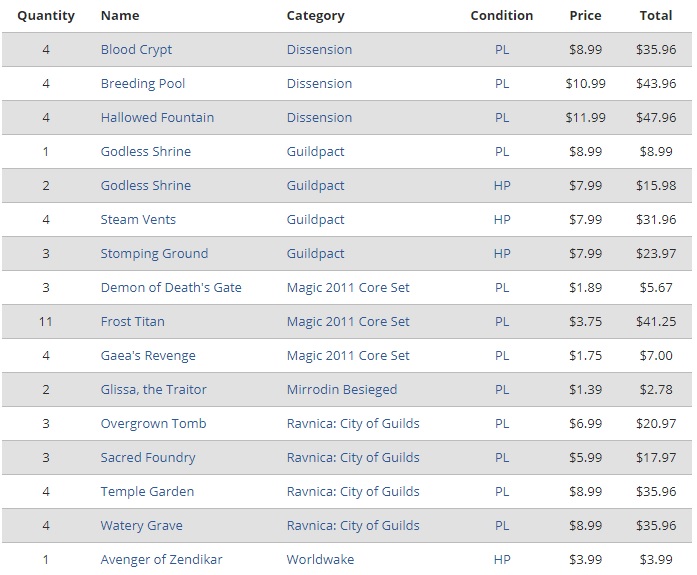Click the Worldwake category link
This screenshot has height=575, width=697.
pos(320,560)
